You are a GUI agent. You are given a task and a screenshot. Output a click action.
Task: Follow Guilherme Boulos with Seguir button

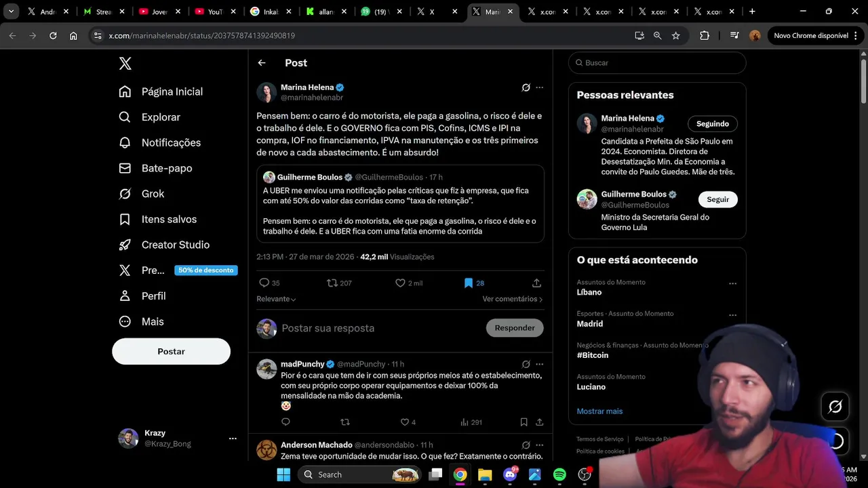coord(717,199)
